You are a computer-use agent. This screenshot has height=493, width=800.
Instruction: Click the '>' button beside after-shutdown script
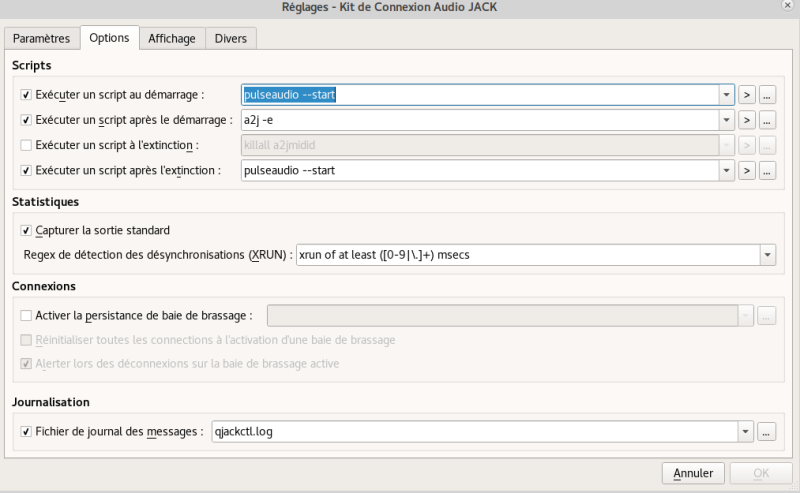click(x=747, y=170)
